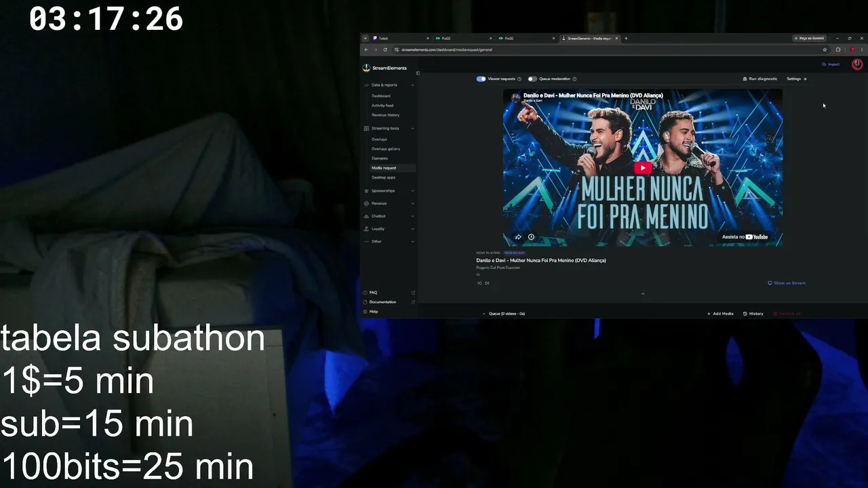
Task: Click the now playing song title text
Action: [x=541, y=260]
